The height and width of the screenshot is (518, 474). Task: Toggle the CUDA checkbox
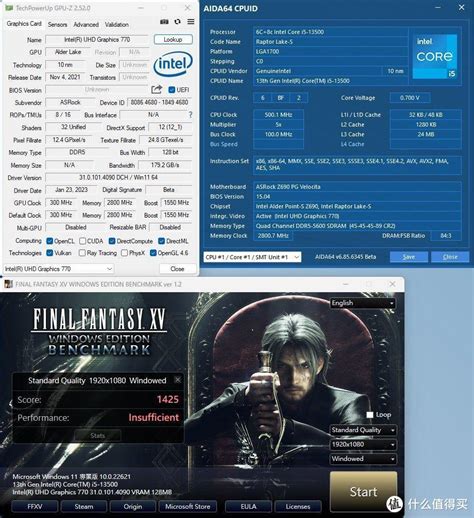click(x=83, y=241)
